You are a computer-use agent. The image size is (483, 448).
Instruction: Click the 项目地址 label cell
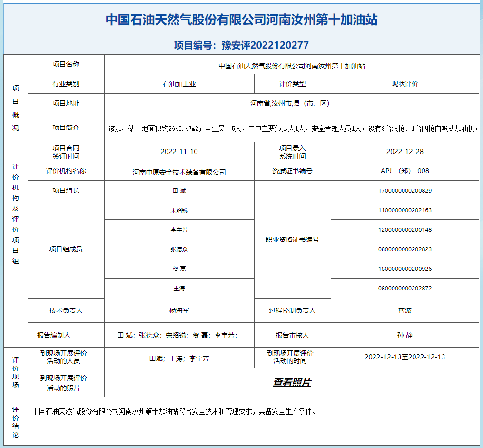click(x=66, y=103)
